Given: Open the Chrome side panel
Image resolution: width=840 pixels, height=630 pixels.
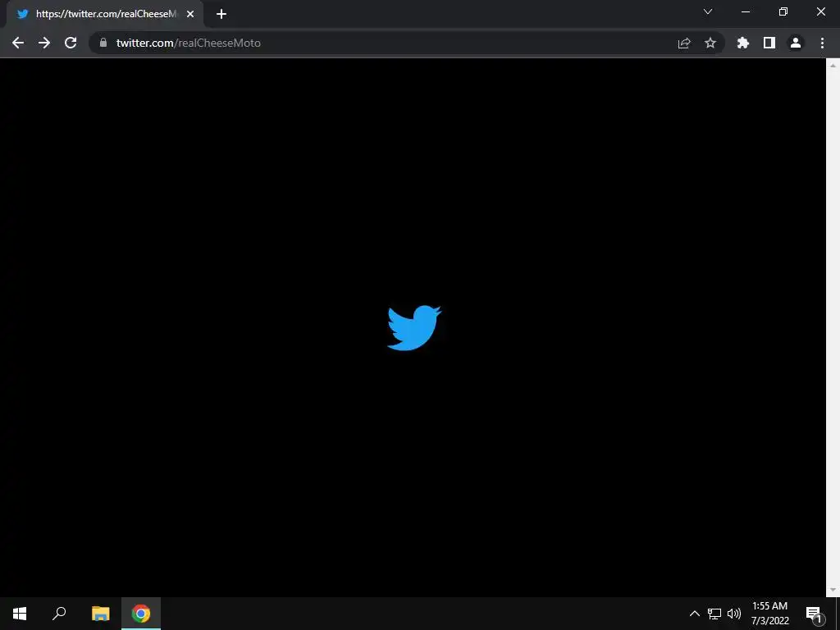Looking at the screenshot, I should tap(769, 43).
